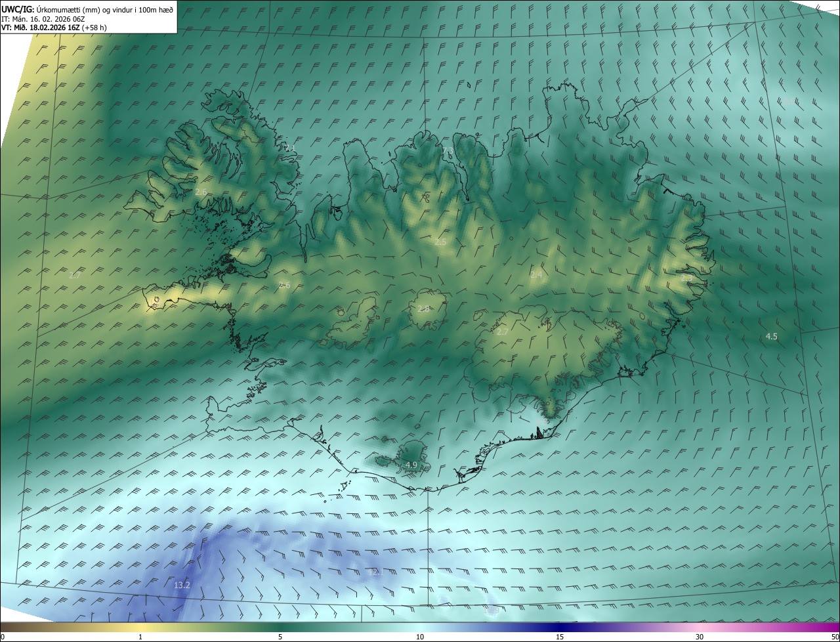Image resolution: width=840 pixels, height=642 pixels.
Task: Click the '15' tick label of the color scale
Action: (x=560, y=637)
